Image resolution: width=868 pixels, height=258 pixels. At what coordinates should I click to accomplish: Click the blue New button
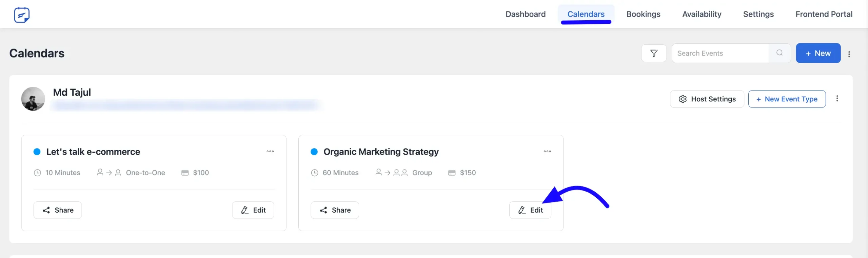[x=818, y=53]
